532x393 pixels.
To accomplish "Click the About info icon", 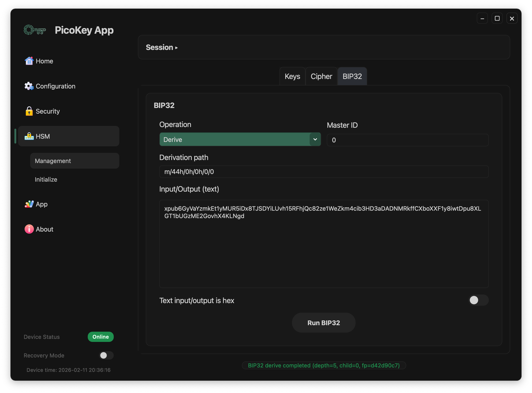I will click(29, 229).
